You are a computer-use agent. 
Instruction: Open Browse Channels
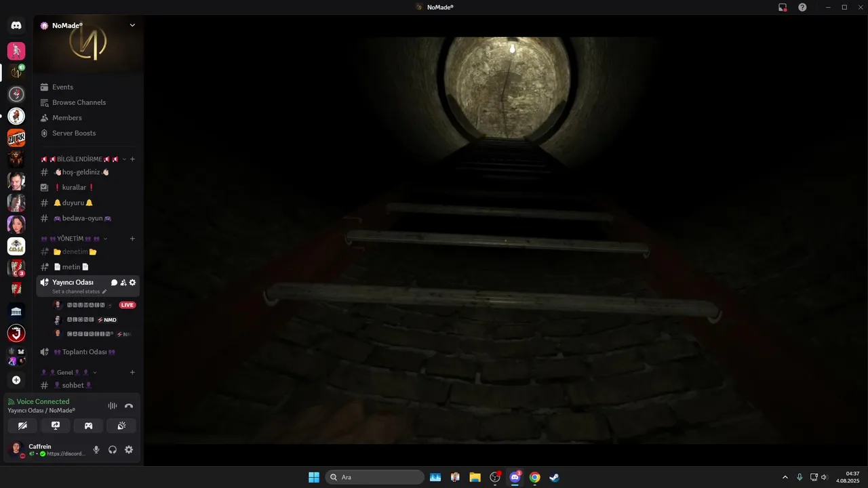[88, 102]
